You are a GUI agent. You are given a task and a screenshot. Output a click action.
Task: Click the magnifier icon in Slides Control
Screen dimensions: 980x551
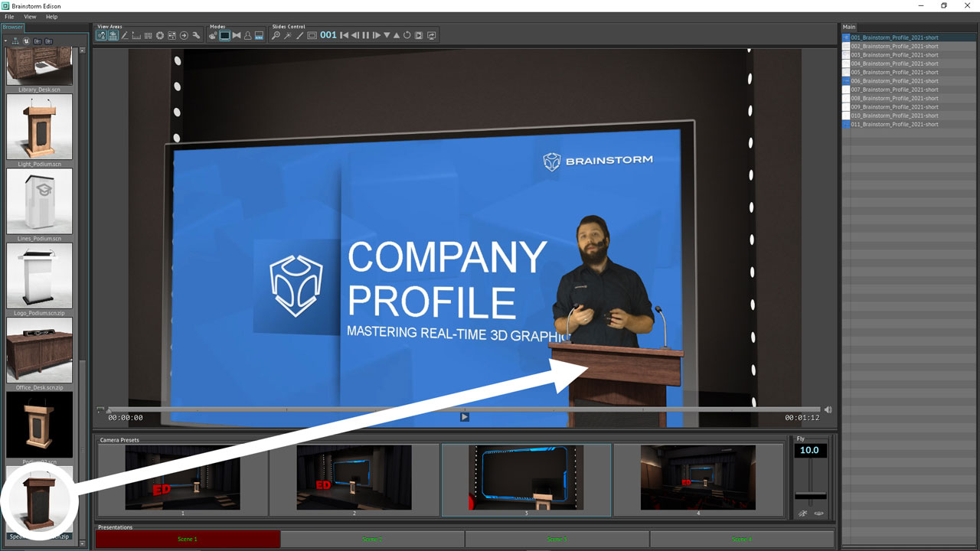click(276, 35)
